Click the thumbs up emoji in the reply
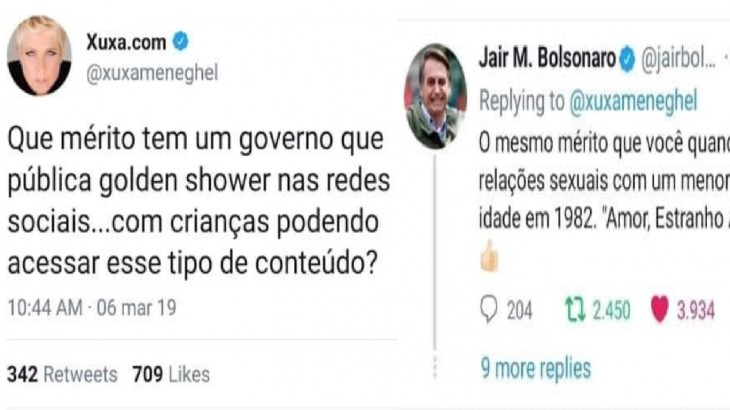 tap(489, 255)
